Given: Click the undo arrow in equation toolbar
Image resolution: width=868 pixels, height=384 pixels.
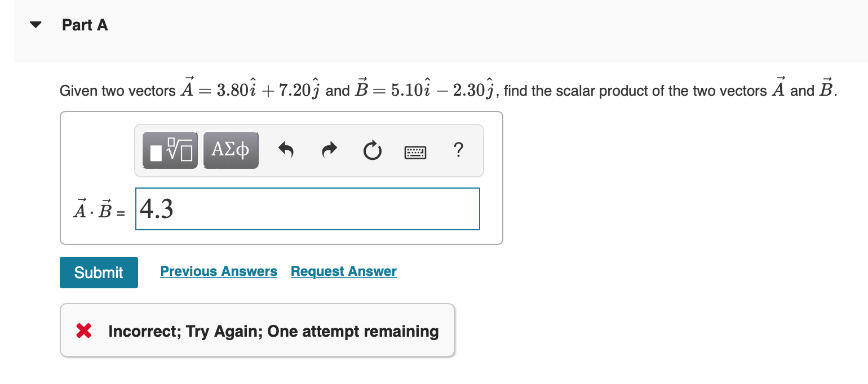Looking at the screenshot, I should 286,150.
